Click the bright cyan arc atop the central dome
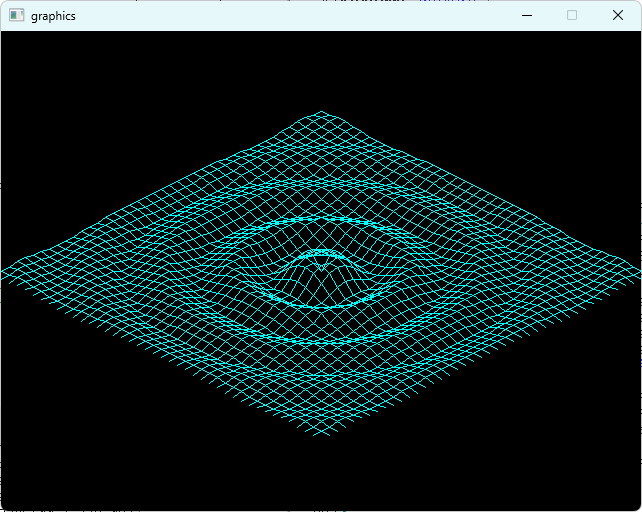 pos(321,254)
